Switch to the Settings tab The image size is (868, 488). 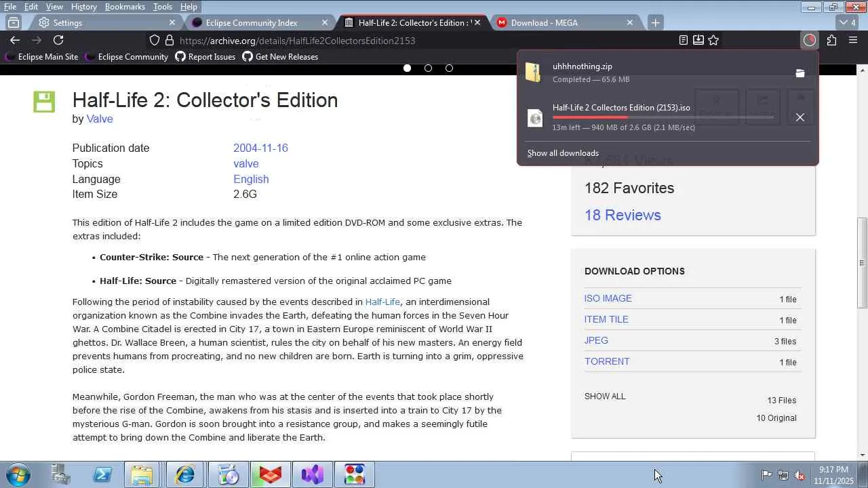(106, 22)
